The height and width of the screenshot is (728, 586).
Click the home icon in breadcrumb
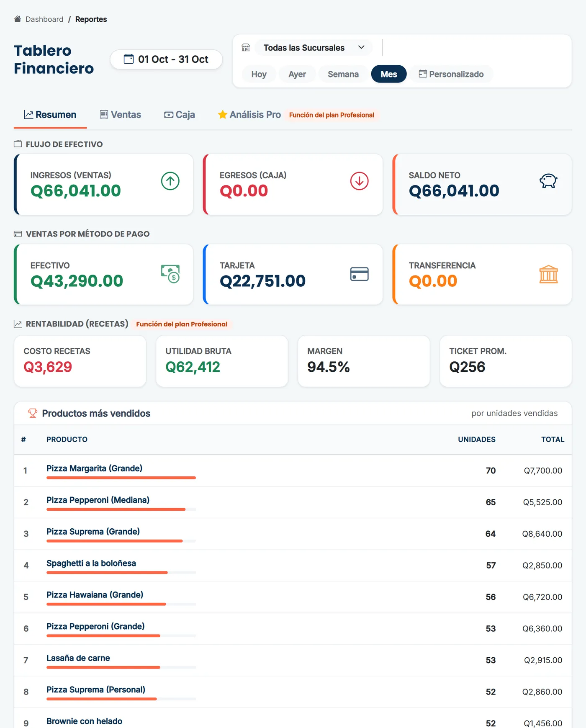[x=18, y=19]
